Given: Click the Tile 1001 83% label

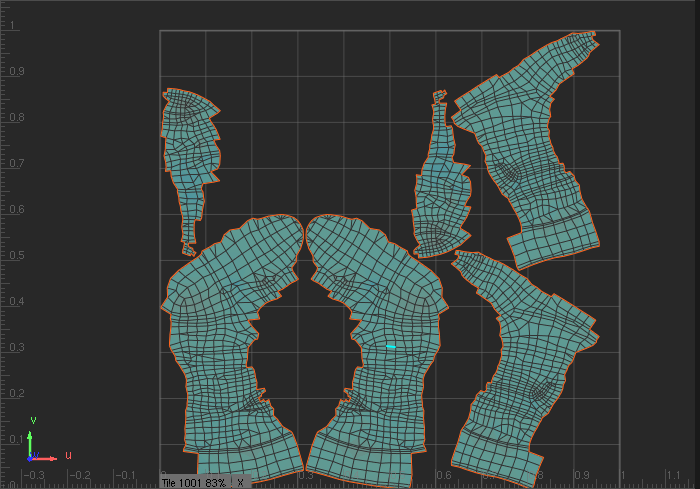Looking at the screenshot, I should [194, 483].
